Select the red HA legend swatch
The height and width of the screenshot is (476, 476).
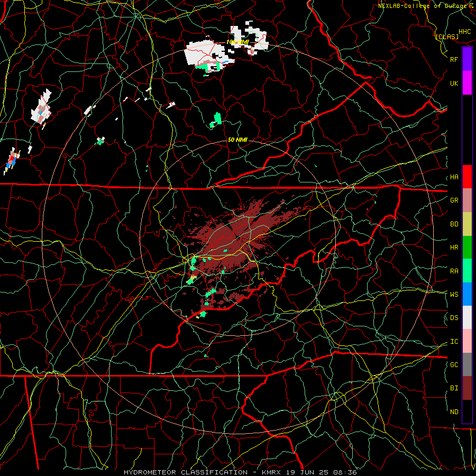(x=467, y=177)
